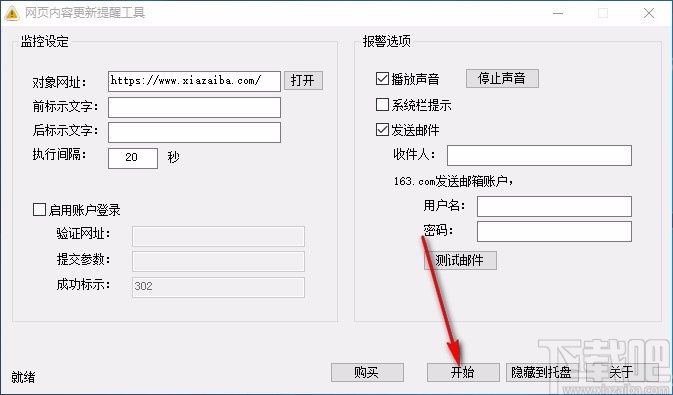This screenshot has height=395, width=673.
Task: Click the 打开 button next to URL
Action: click(303, 81)
